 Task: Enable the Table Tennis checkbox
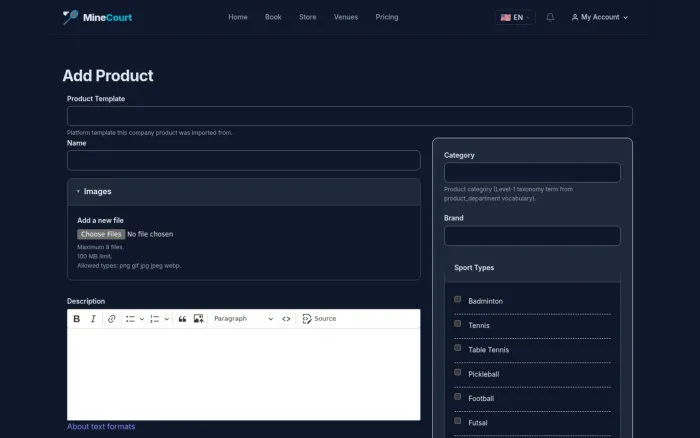[458, 348]
